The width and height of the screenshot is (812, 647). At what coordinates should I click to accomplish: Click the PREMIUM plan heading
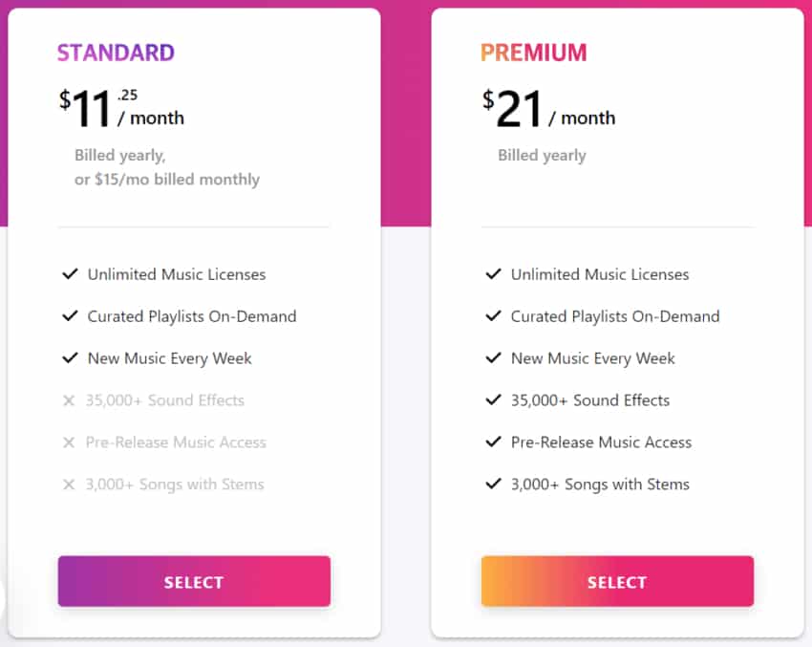click(534, 53)
